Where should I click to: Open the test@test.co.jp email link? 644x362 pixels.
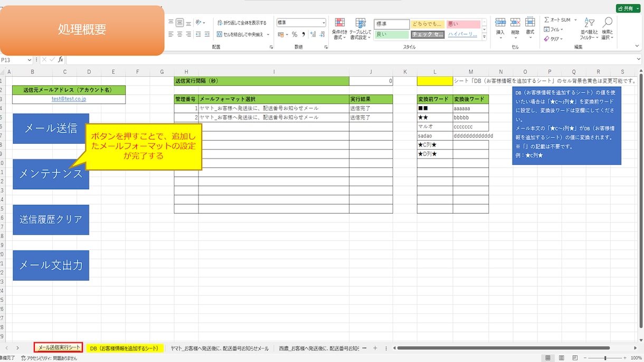69,99
